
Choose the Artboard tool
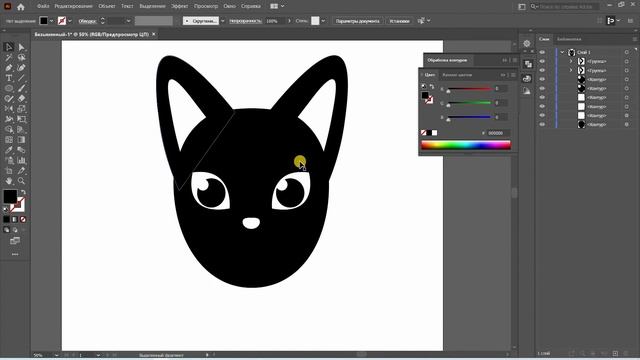click(x=9, y=171)
